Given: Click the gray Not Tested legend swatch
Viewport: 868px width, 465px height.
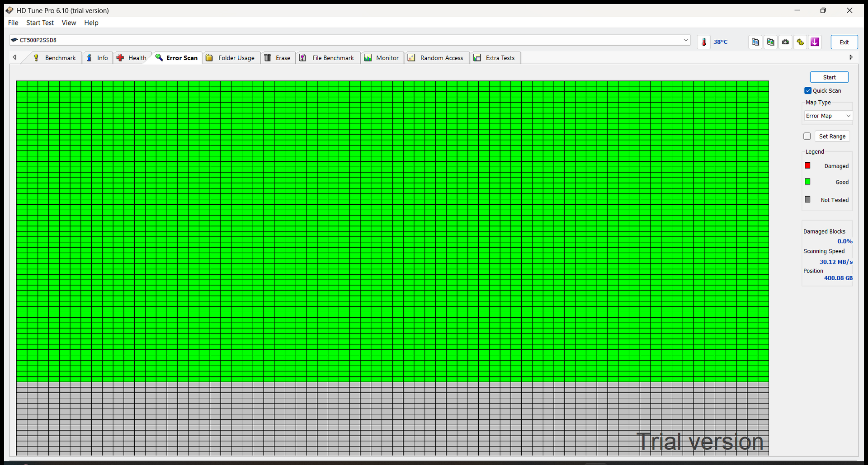Looking at the screenshot, I should click(807, 199).
